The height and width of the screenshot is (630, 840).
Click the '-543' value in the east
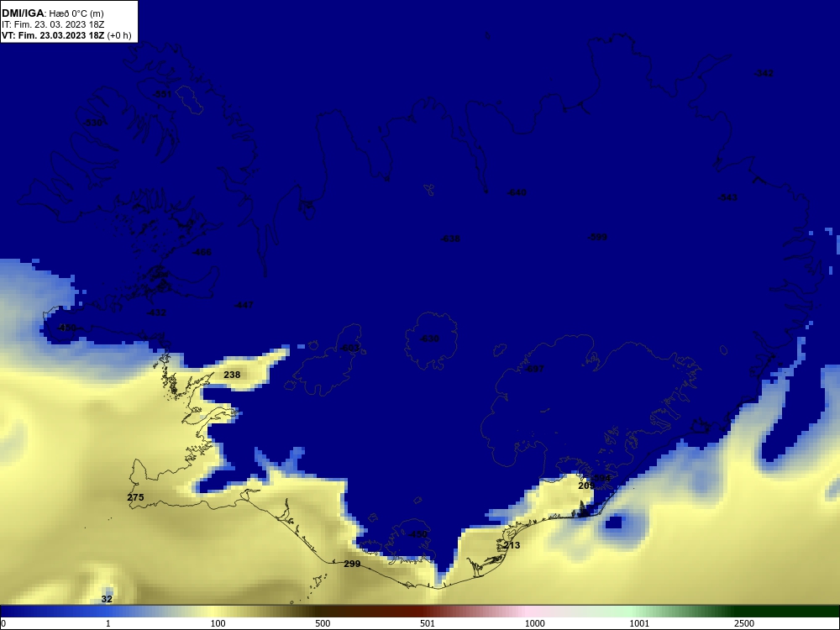point(727,197)
